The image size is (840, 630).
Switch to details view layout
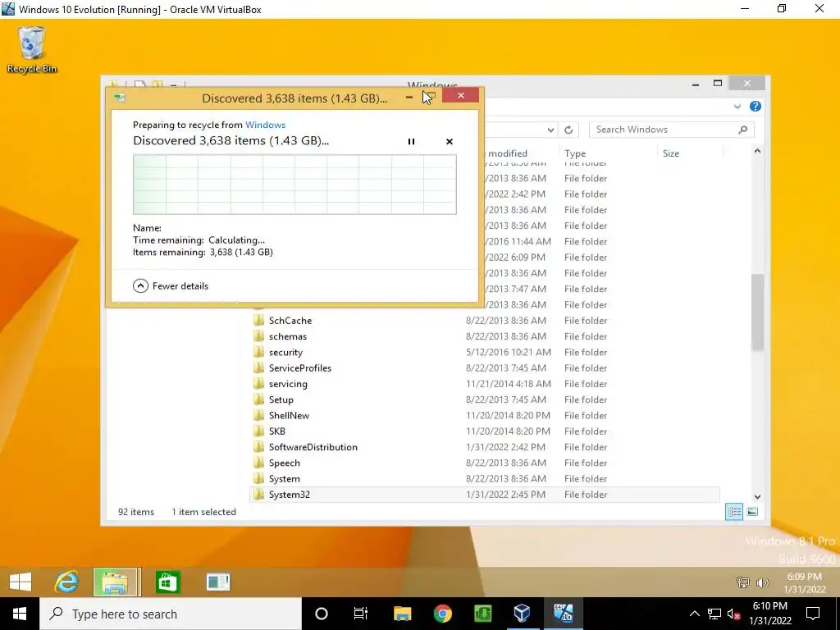point(734,512)
